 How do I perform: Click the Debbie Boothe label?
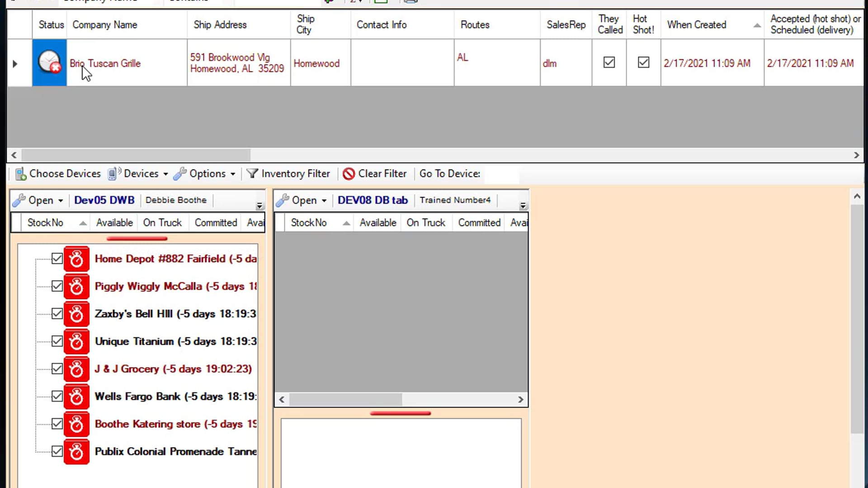pyautogui.click(x=176, y=200)
